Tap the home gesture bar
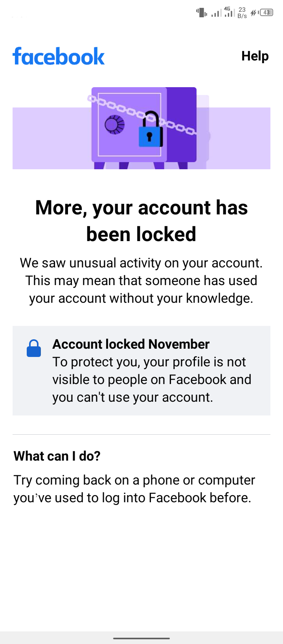The image size is (283, 644). pyautogui.click(x=141, y=639)
